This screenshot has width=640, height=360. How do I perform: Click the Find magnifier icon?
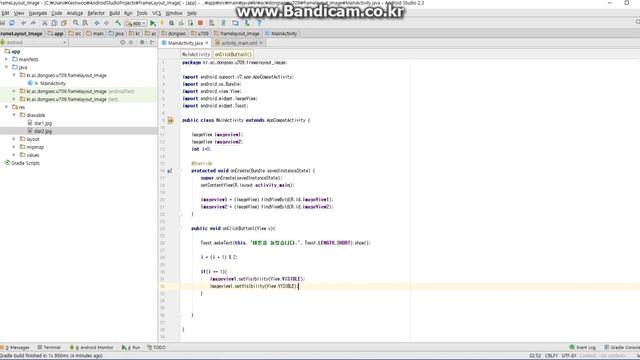point(76,23)
